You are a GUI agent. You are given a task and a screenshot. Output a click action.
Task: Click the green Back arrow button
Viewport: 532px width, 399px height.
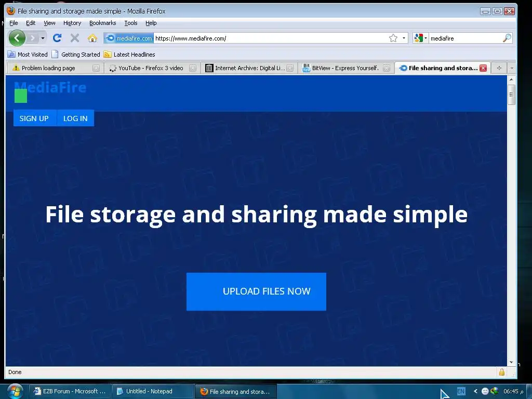tap(17, 38)
